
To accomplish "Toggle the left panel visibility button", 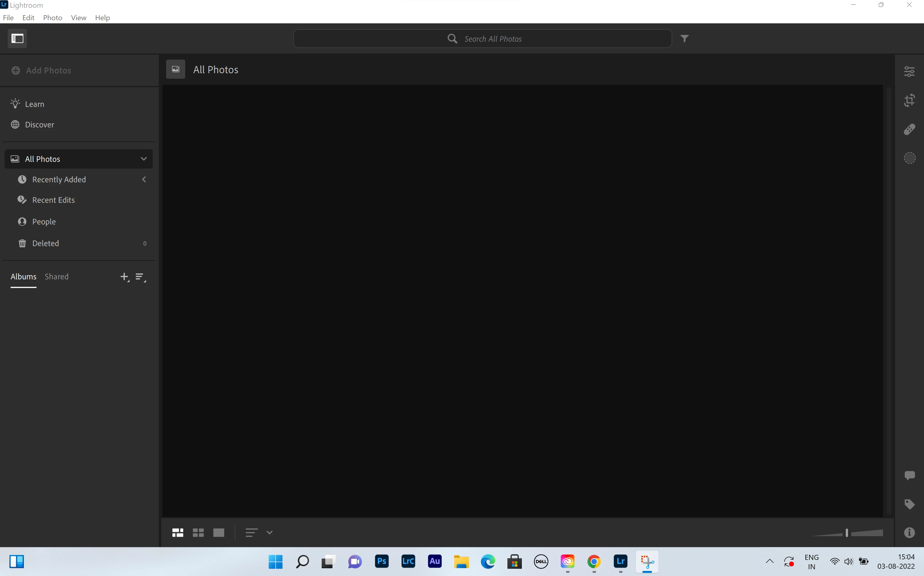I will coord(17,39).
